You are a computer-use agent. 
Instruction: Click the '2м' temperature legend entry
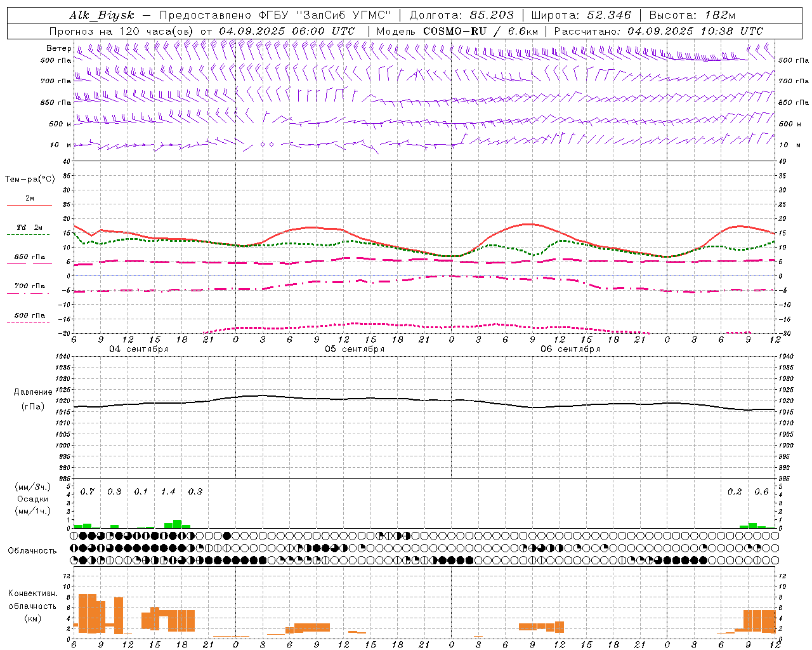click(x=30, y=198)
